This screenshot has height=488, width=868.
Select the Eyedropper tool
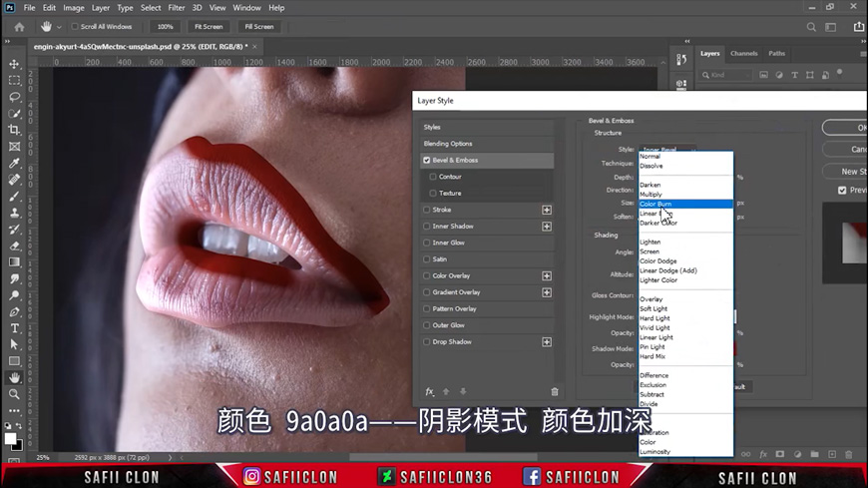(x=14, y=163)
